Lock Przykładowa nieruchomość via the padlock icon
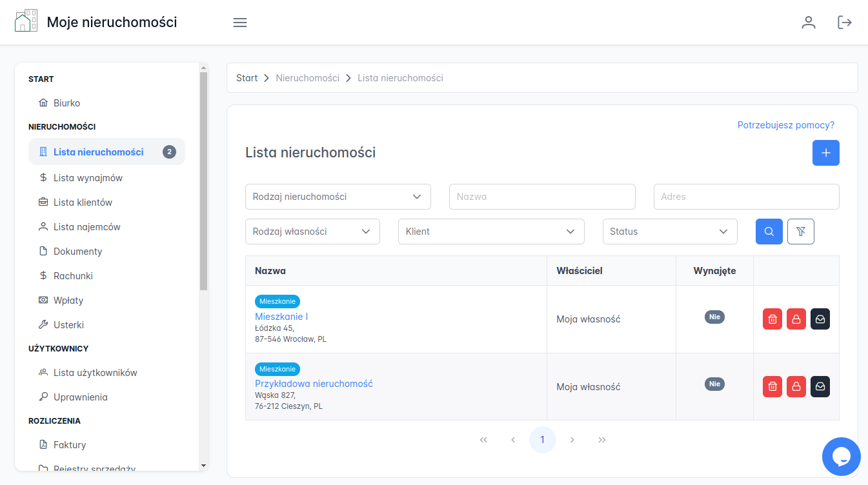Viewport: 868px width, 485px height. [x=796, y=386]
